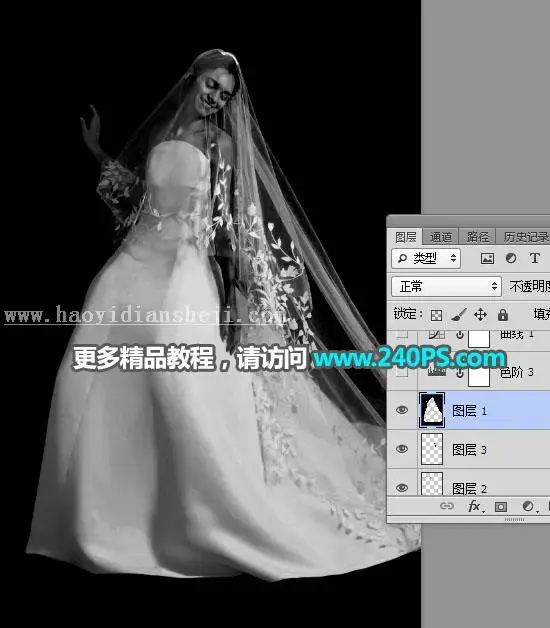Switch to the 历史记录 tab

tap(525, 237)
